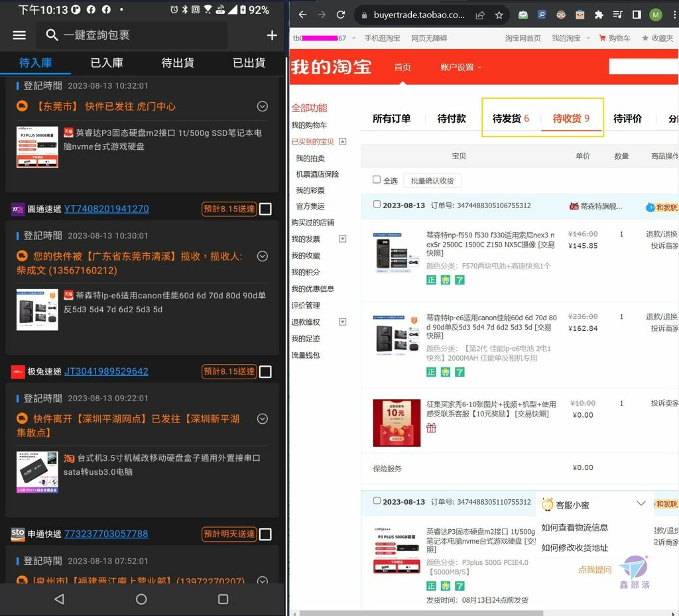Expand the 退款维权 sidebar section

[343, 322]
